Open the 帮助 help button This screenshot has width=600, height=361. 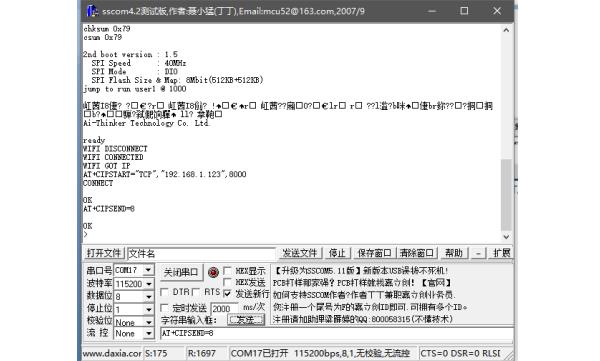[454, 253]
